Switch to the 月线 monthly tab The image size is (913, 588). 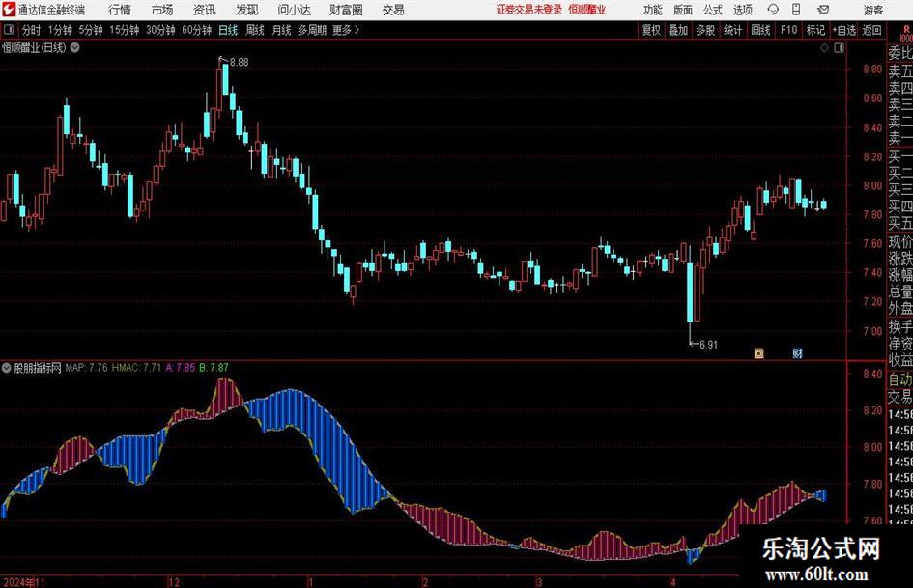coord(282,30)
